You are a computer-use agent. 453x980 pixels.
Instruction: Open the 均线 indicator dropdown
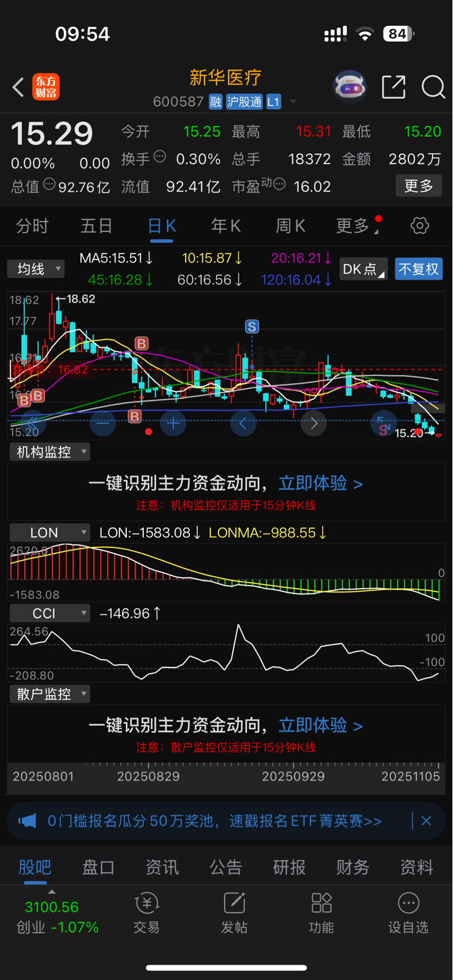click(x=36, y=269)
